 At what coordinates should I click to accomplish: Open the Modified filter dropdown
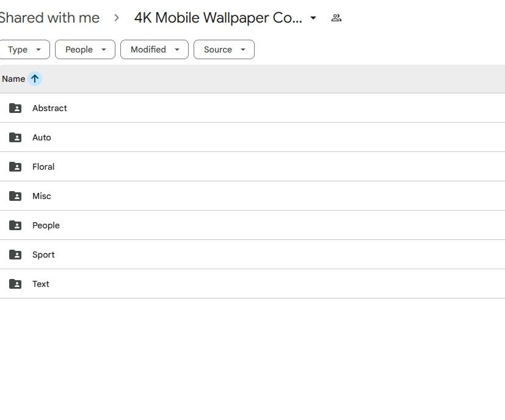click(154, 49)
